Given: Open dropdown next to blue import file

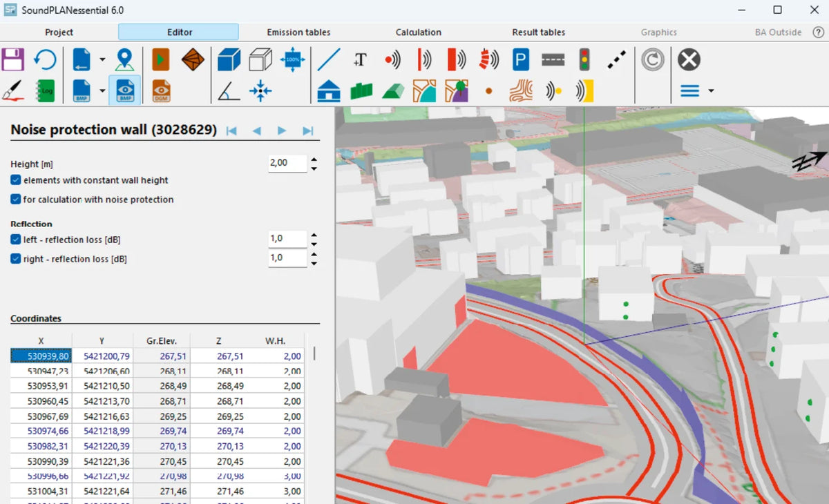Looking at the screenshot, I should click(102, 60).
